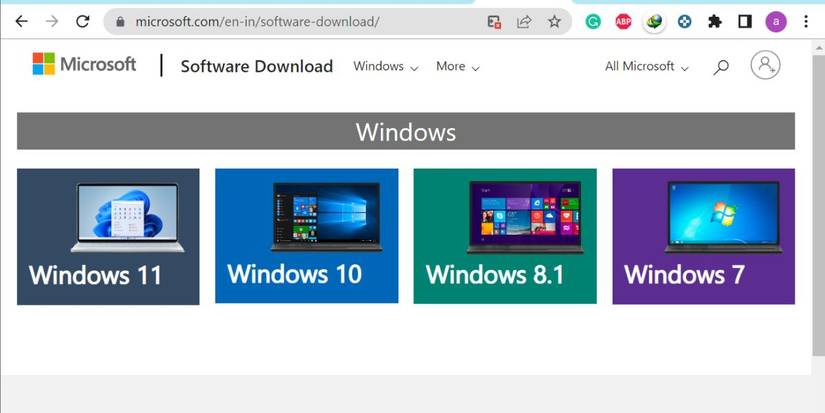
Task: Open the purple profile avatar
Action: tap(776, 22)
